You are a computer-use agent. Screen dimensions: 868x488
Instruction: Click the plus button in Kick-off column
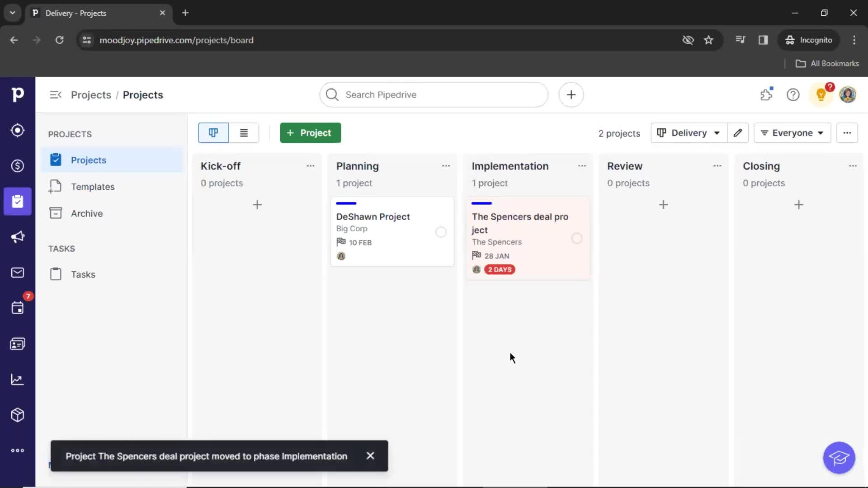pyautogui.click(x=257, y=204)
